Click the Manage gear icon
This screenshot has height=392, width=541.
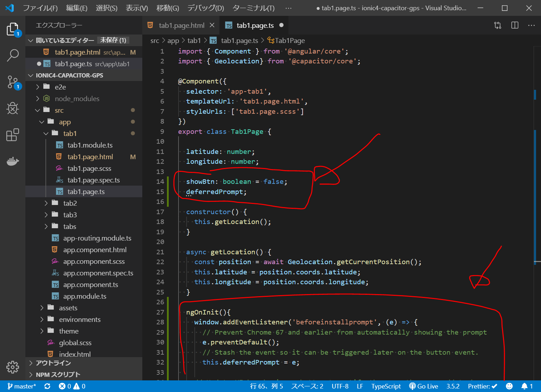[13, 367]
